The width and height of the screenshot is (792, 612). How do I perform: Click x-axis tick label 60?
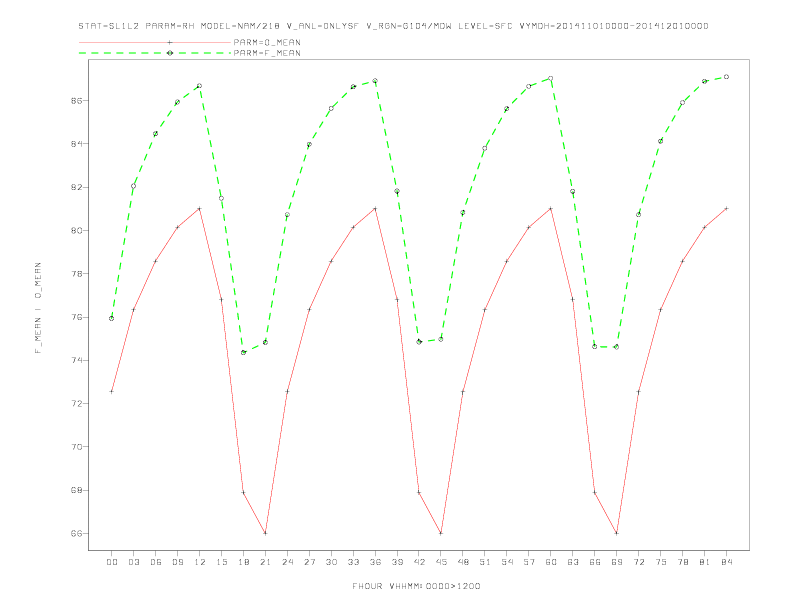[551, 562]
